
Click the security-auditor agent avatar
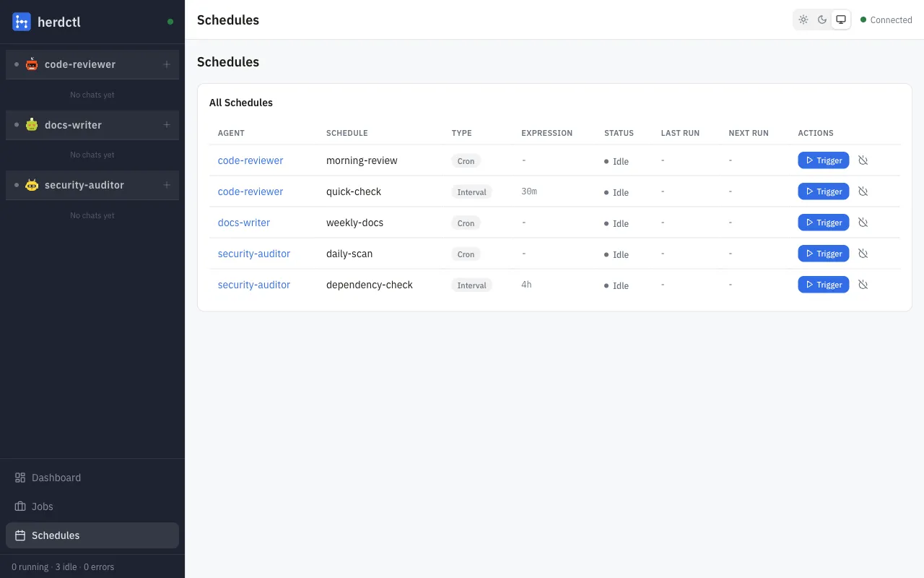coord(32,185)
